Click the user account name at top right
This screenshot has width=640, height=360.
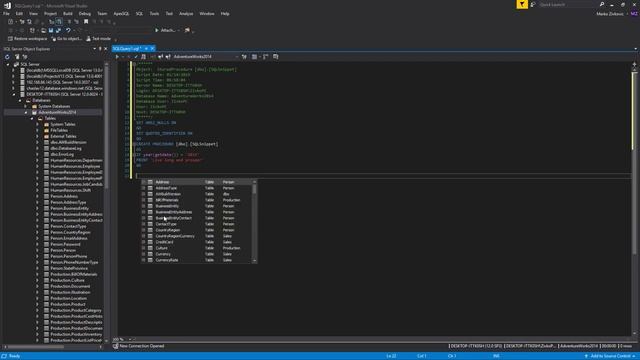(x=610, y=14)
